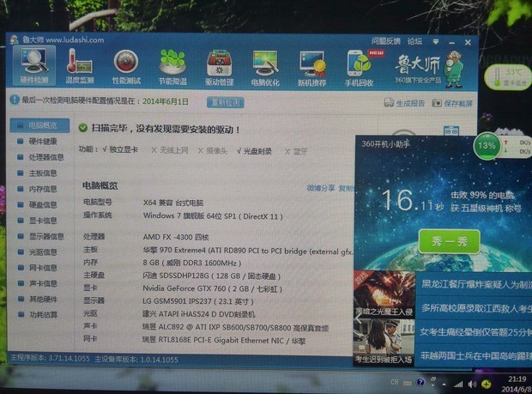Click 保存截屏 to save screenshot
532x394 pixels.
[452, 103]
